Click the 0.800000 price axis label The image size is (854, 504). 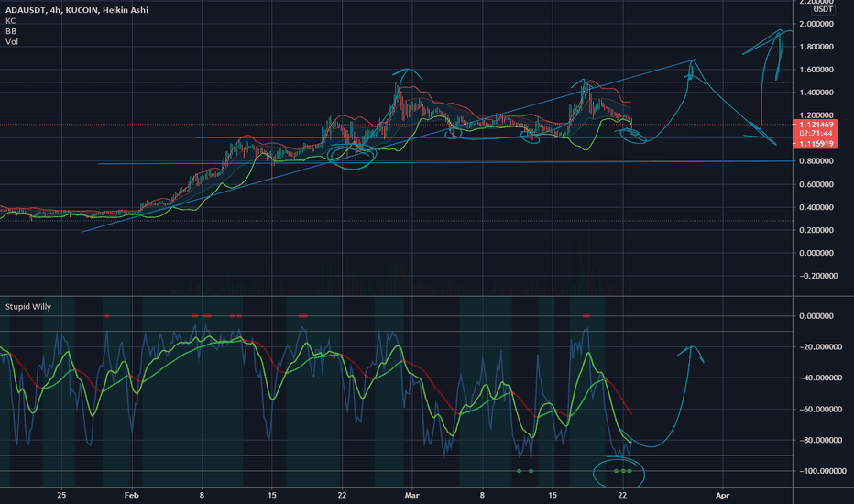[816, 161]
